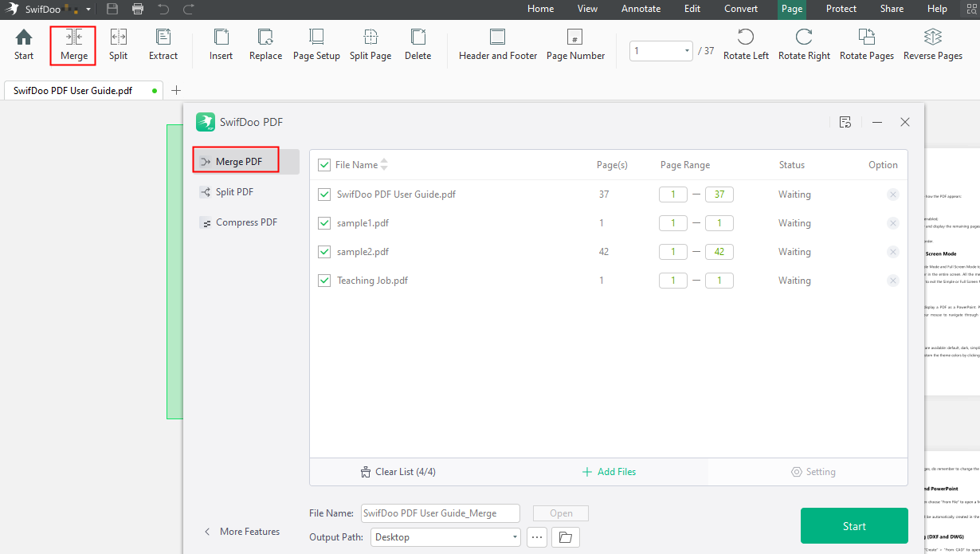Click the start page field for SwifDoo PDF User Guide.pdf

(673, 194)
